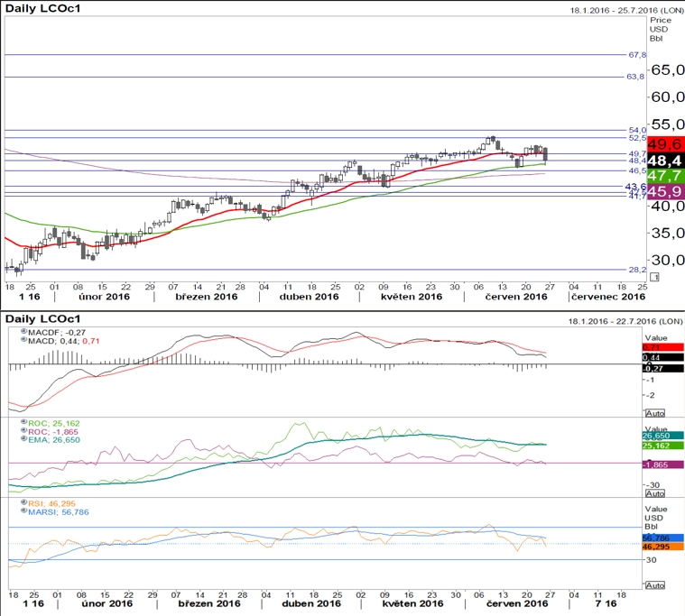
Task: Click the Auto button in the MACD pane
Action: point(655,413)
